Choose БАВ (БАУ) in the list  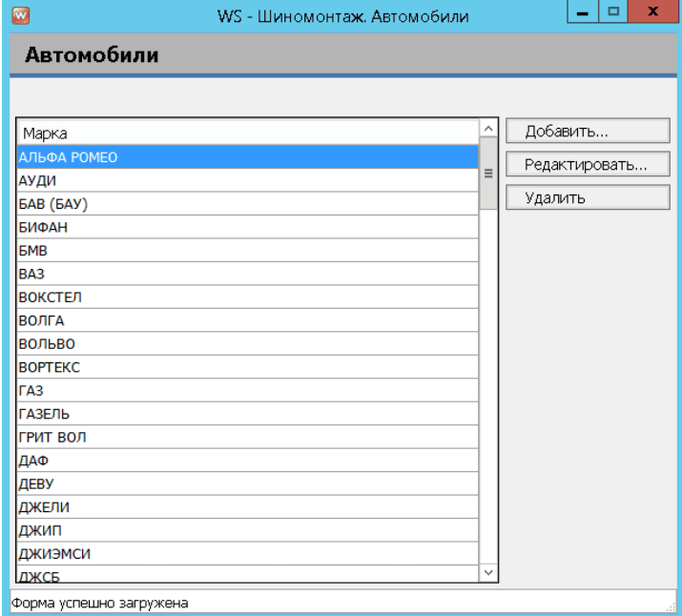(x=248, y=204)
